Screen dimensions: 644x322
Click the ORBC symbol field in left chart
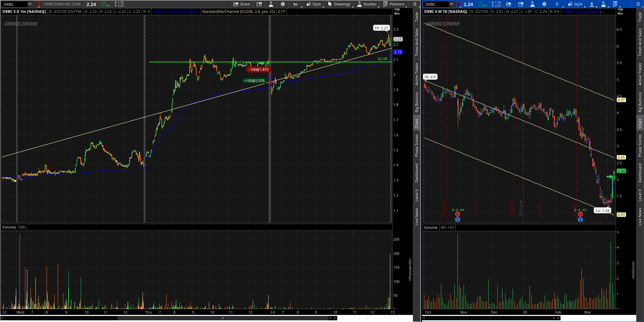pyautogui.click(x=15, y=4)
